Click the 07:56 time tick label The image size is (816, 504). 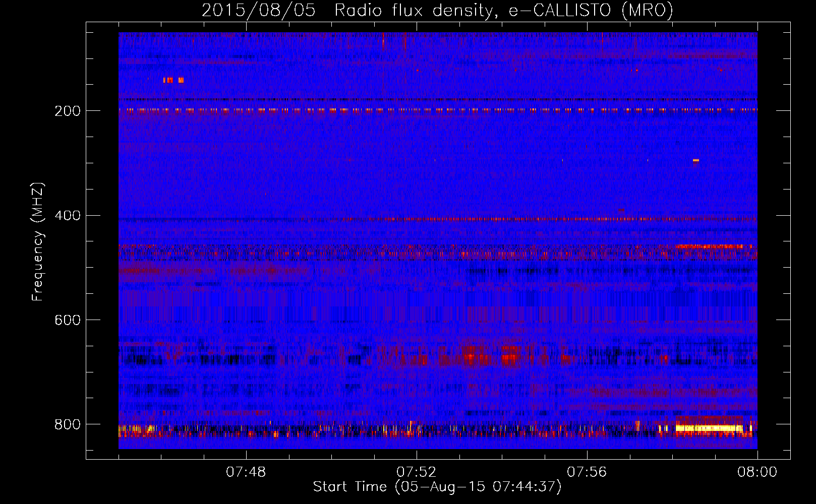pos(587,472)
